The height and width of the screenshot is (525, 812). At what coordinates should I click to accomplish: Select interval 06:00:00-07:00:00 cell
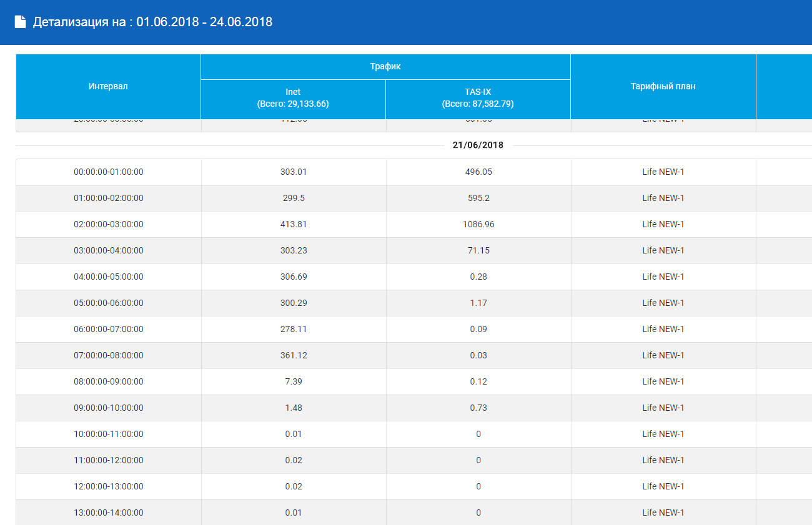[109, 329]
